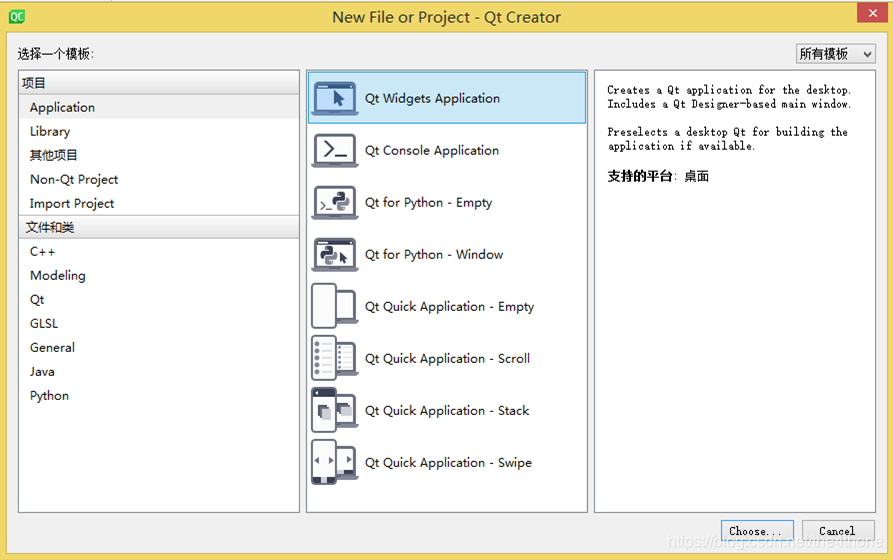
Task: Click the 项目 section header
Action: (159, 83)
